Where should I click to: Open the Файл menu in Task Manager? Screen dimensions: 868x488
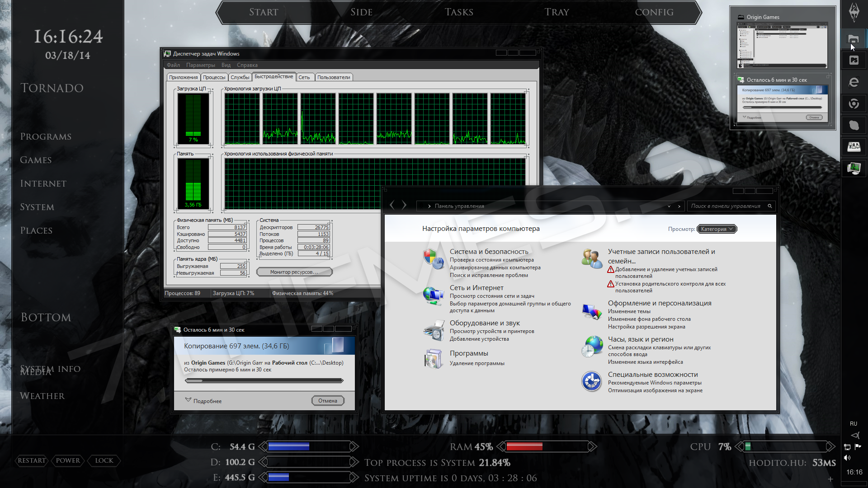173,65
